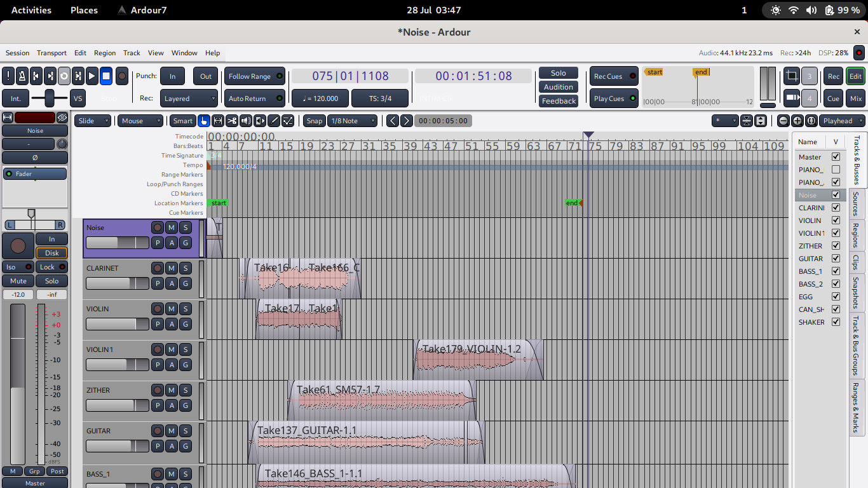This screenshot has width=868, height=488.
Task: Open the Session menu
Action: (17, 53)
